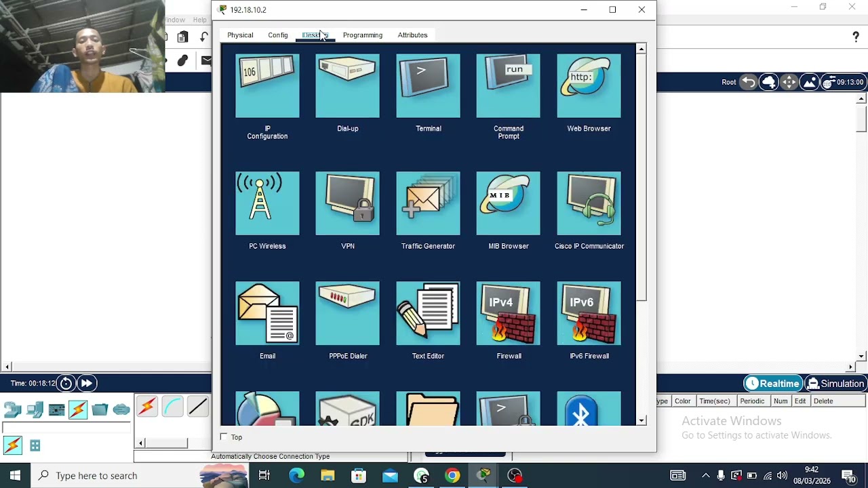The width and height of the screenshot is (868, 488).
Task: Start Cisco IP Communicator
Action: [x=589, y=203]
